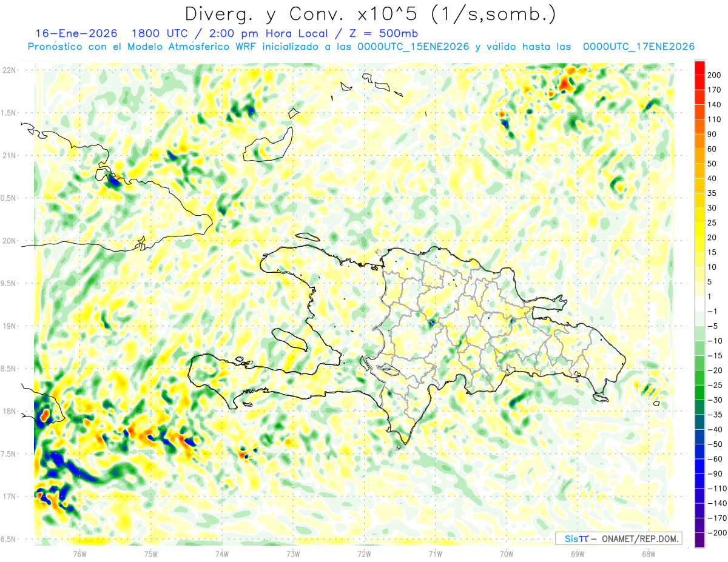The width and height of the screenshot is (728, 562).
Task: Click the white swatch between 1 and -1
Action: pos(700,304)
